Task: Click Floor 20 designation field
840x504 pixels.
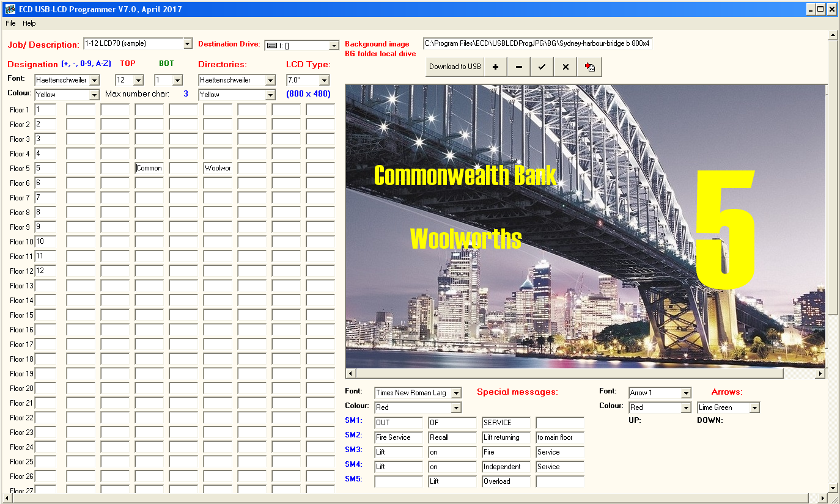Action: click(45, 389)
